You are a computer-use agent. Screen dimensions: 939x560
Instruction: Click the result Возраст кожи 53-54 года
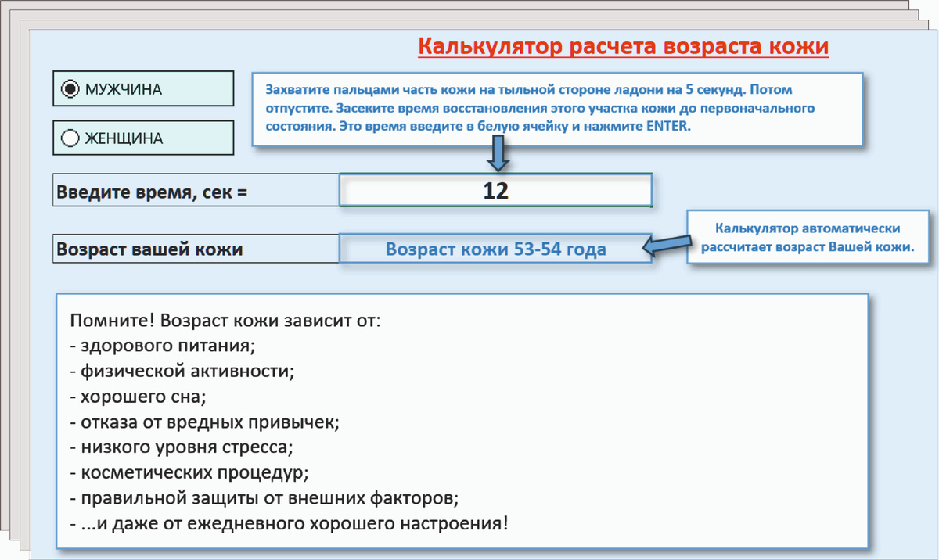pyautogui.click(x=495, y=249)
